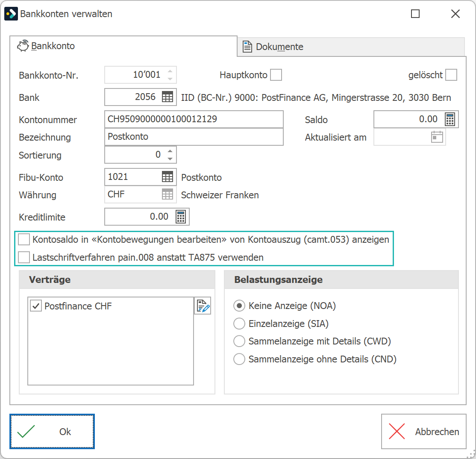Click the PostFinance AG bank address text

pos(316,97)
